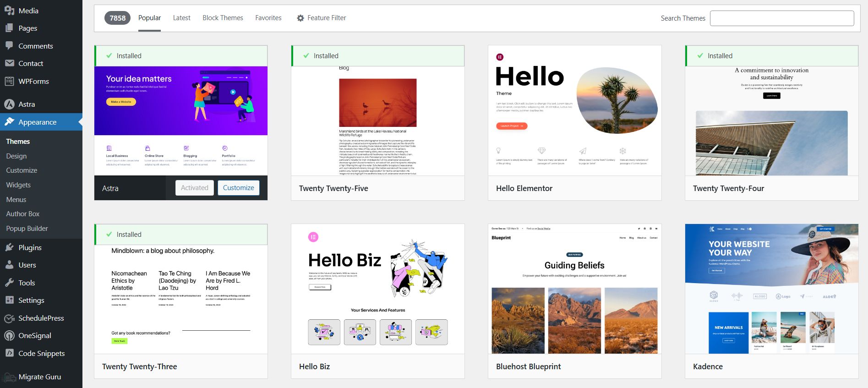Open the Bluehost Blueprint theme preview
The width and height of the screenshot is (868, 388).
(x=575, y=289)
